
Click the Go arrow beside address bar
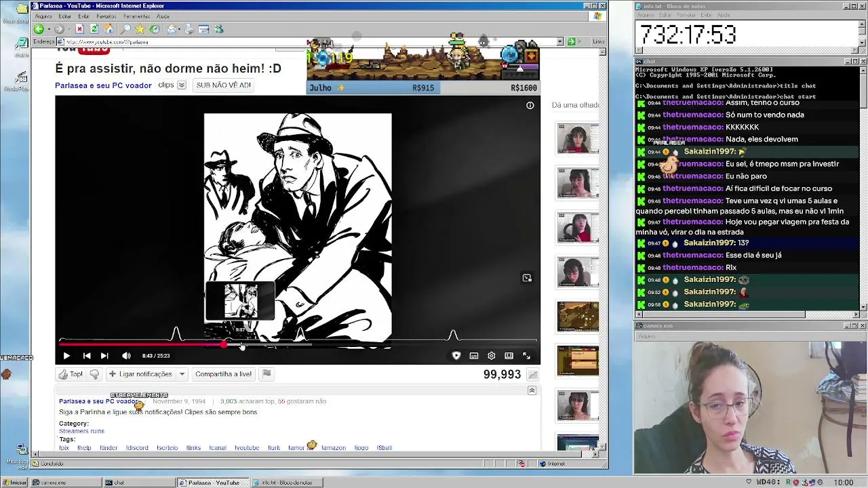tap(571, 42)
